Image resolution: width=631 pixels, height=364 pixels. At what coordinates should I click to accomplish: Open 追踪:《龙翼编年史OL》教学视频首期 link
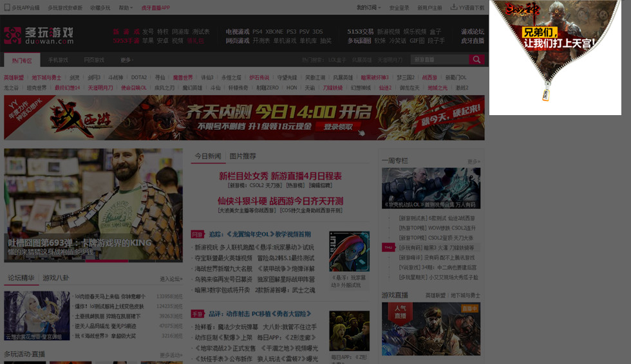point(259,234)
